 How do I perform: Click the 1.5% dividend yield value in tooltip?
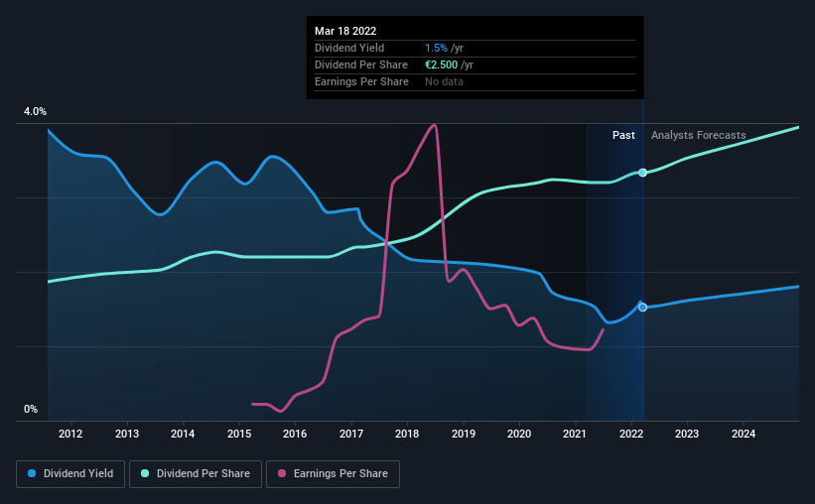[x=436, y=48]
